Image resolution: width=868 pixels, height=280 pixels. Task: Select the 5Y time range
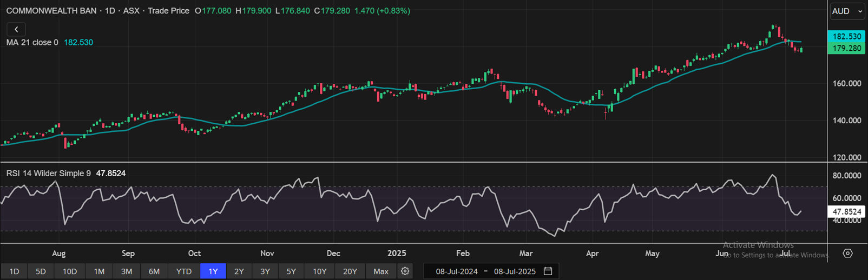coord(291,271)
